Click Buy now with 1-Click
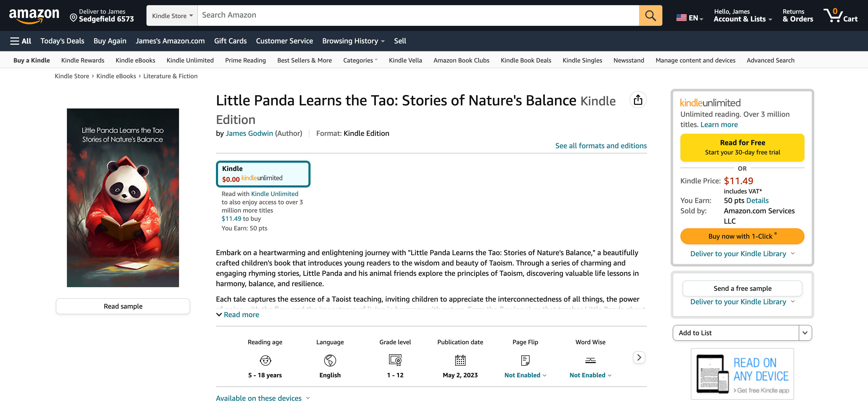The image size is (868, 407). pyautogui.click(x=742, y=236)
